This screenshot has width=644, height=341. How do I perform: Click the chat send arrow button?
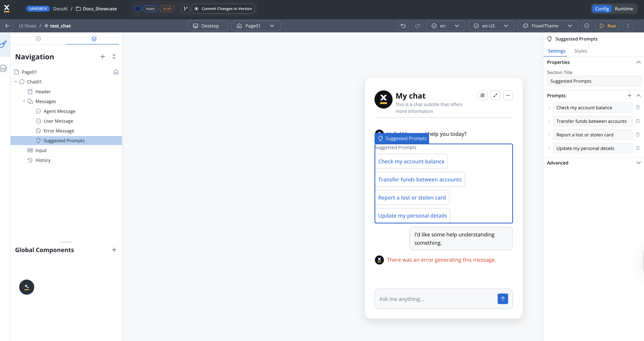click(502, 299)
